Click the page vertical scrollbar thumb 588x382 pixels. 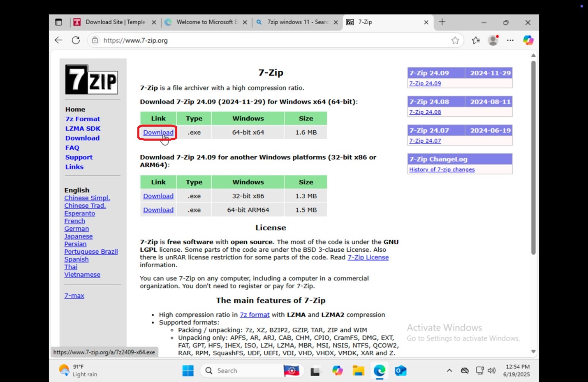533,158
